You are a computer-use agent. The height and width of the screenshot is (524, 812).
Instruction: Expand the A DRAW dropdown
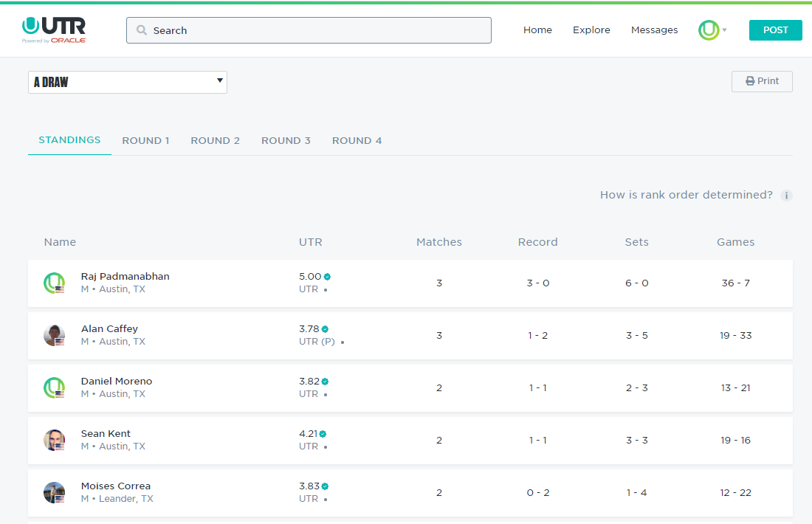(x=128, y=82)
